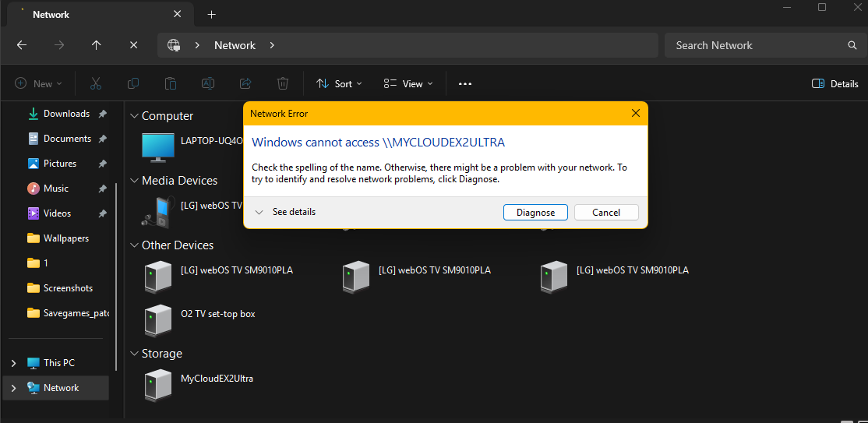This screenshot has height=423, width=868.
Task: Collapse the Media Devices group
Action: pyautogui.click(x=134, y=181)
